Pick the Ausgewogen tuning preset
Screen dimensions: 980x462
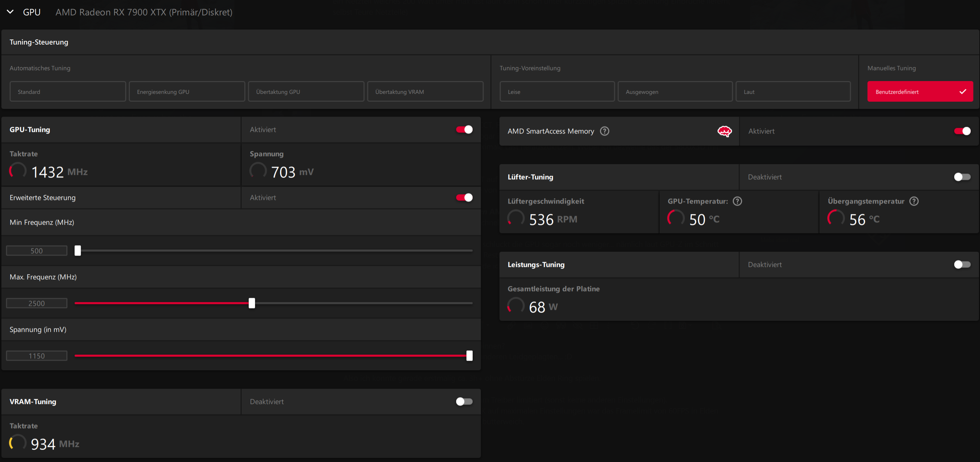click(675, 91)
